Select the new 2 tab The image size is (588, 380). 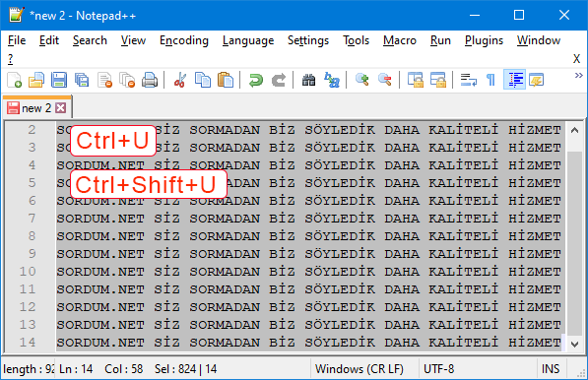pos(36,108)
